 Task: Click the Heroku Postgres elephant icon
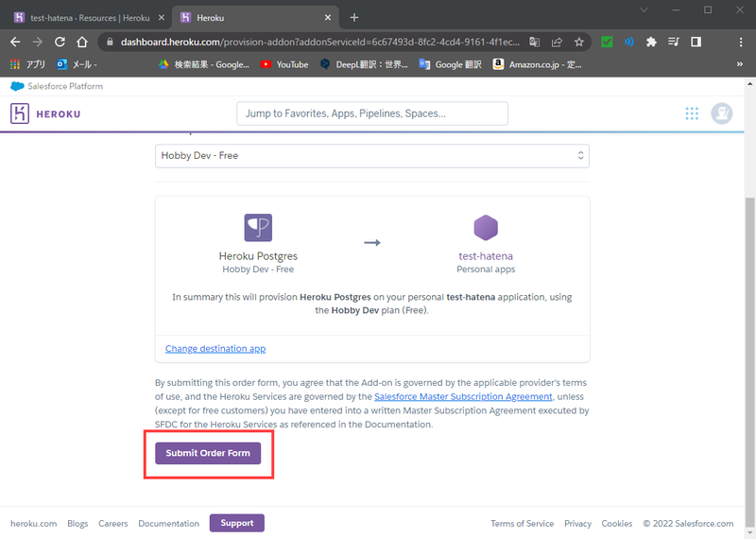click(258, 227)
